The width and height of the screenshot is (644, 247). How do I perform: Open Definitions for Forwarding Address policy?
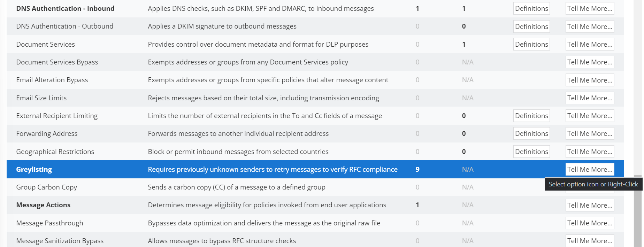pyautogui.click(x=531, y=133)
